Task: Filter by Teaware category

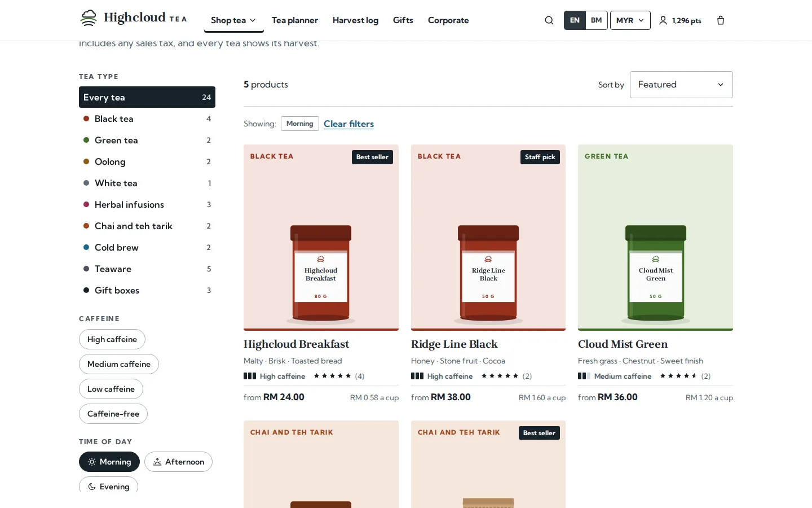Action: tap(147, 269)
